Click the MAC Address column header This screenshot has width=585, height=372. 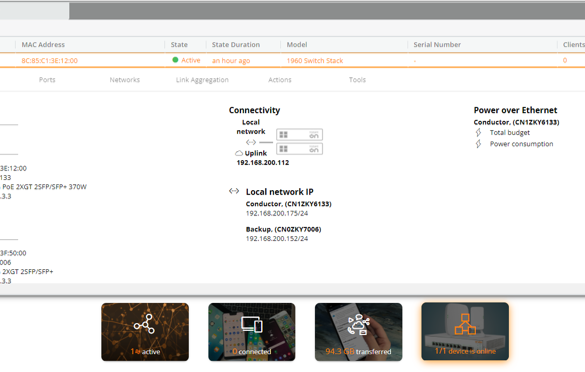tap(43, 44)
